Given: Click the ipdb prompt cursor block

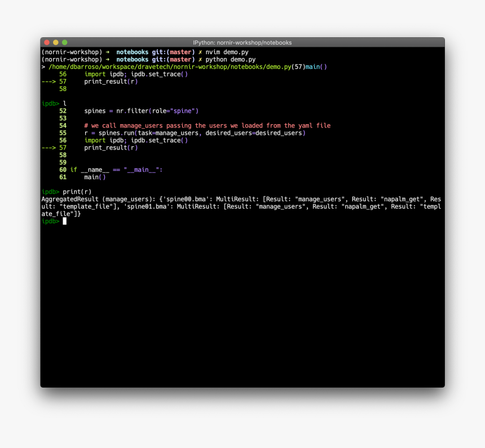Looking at the screenshot, I should pyautogui.click(x=65, y=221).
